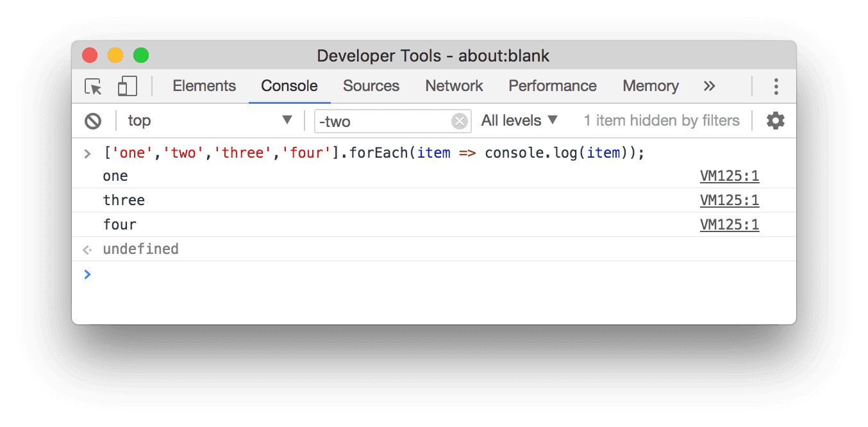The width and height of the screenshot is (868, 427).
Task: Open the three-dot DevTools menu
Action: 776,87
